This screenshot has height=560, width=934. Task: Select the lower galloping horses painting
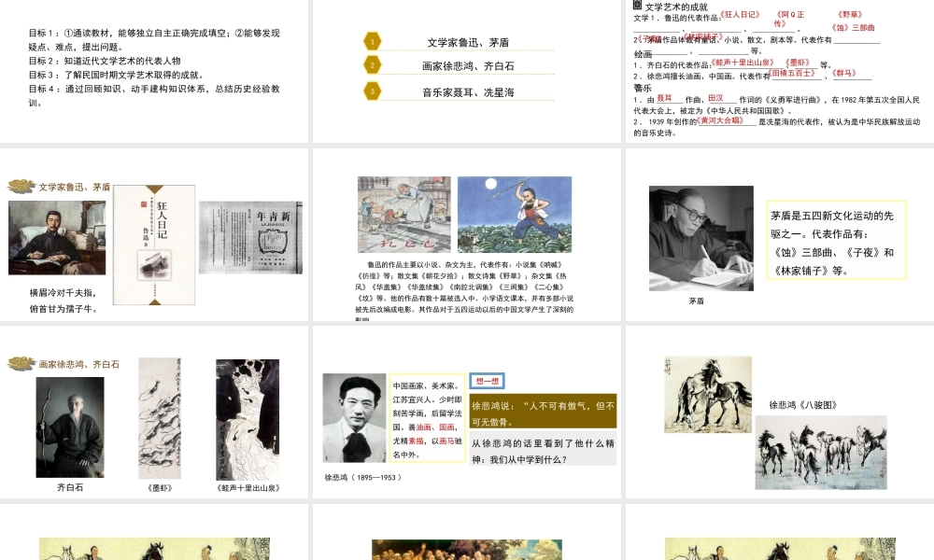pyautogui.click(x=821, y=453)
